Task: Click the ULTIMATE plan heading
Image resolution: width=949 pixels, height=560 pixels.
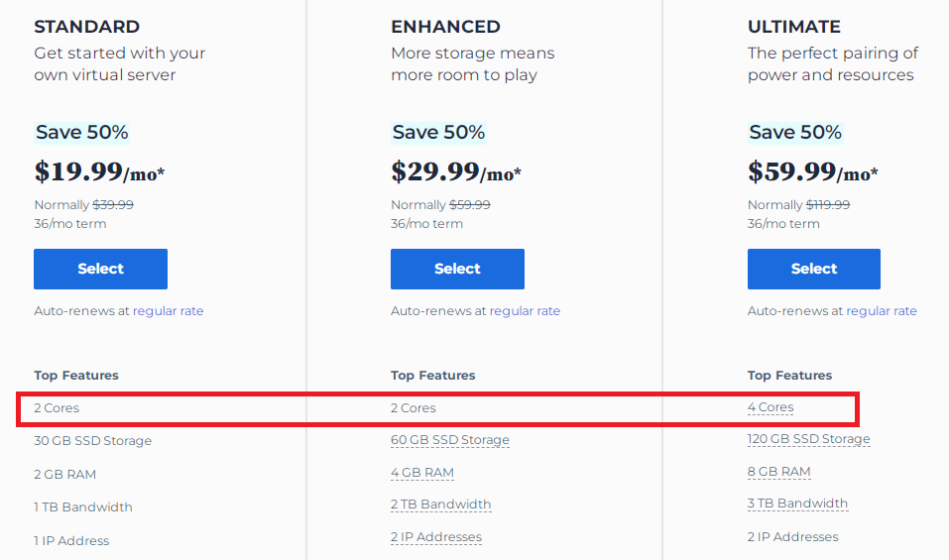Action: click(794, 27)
